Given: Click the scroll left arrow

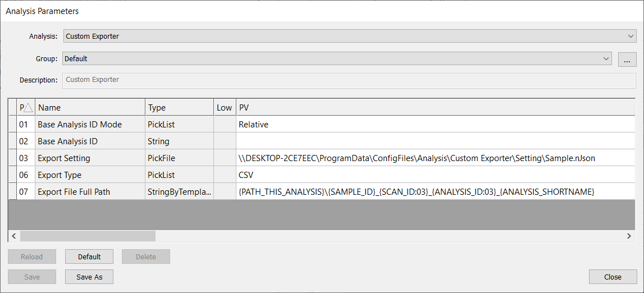Looking at the screenshot, I should [14, 236].
